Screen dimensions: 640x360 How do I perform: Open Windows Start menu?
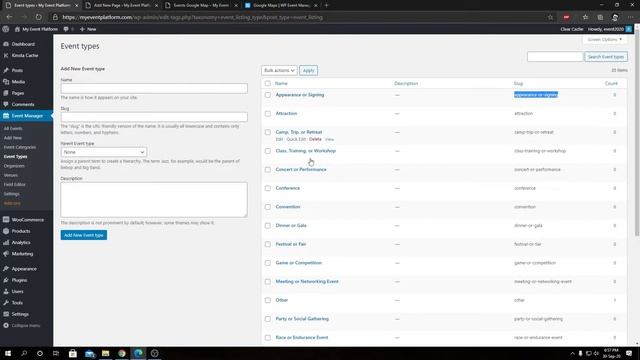tap(8, 353)
